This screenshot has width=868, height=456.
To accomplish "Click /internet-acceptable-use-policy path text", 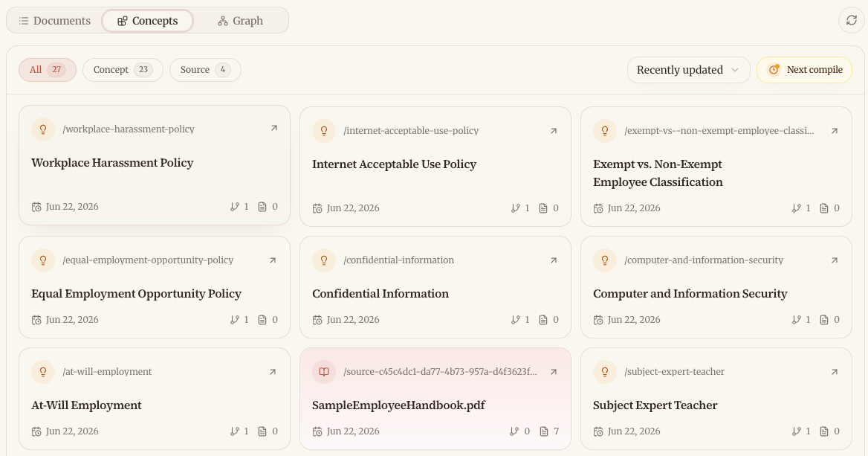I will coord(411,131).
